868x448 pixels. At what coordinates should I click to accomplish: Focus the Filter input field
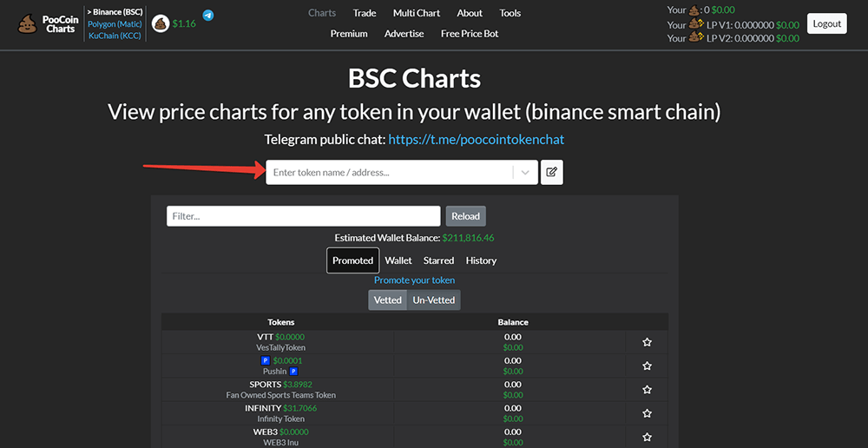pyautogui.click(x=303, y=216)
